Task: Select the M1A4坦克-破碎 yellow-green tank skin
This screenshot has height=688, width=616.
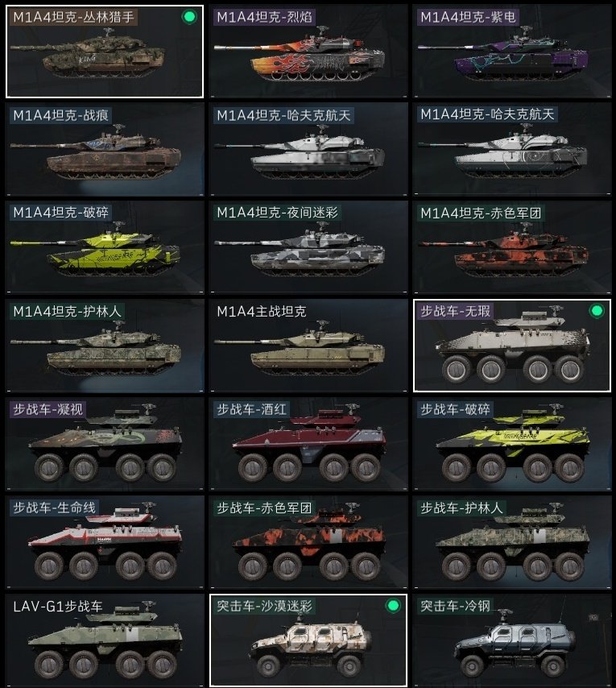Action: tap(105, 247)
